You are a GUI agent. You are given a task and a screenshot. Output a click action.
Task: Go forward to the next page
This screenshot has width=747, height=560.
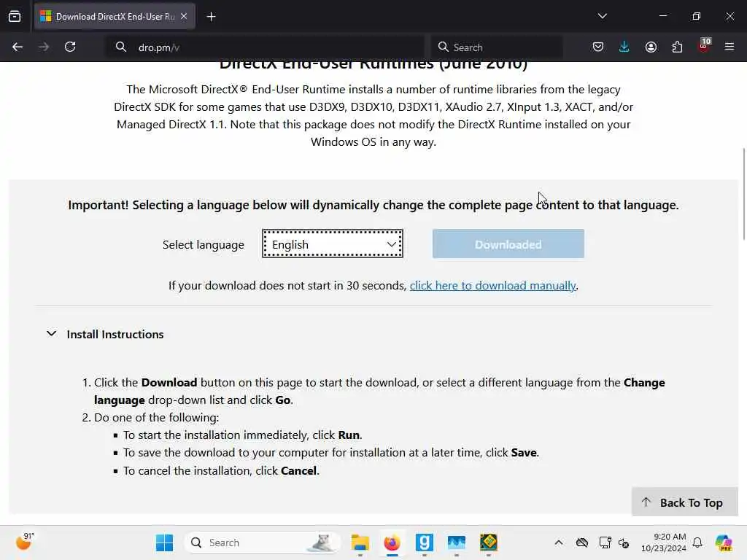[x=44, y=47]
